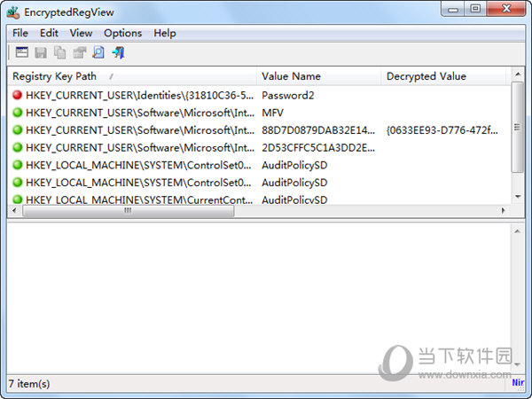Open the Edit menu
532x399 pixels.
49,34
